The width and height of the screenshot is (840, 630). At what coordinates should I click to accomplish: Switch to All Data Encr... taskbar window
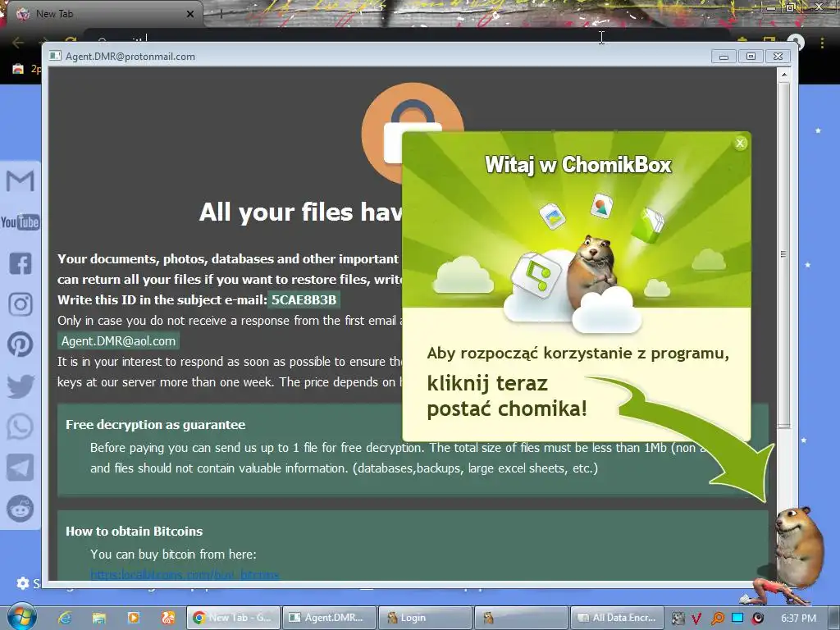click(617, 618)
